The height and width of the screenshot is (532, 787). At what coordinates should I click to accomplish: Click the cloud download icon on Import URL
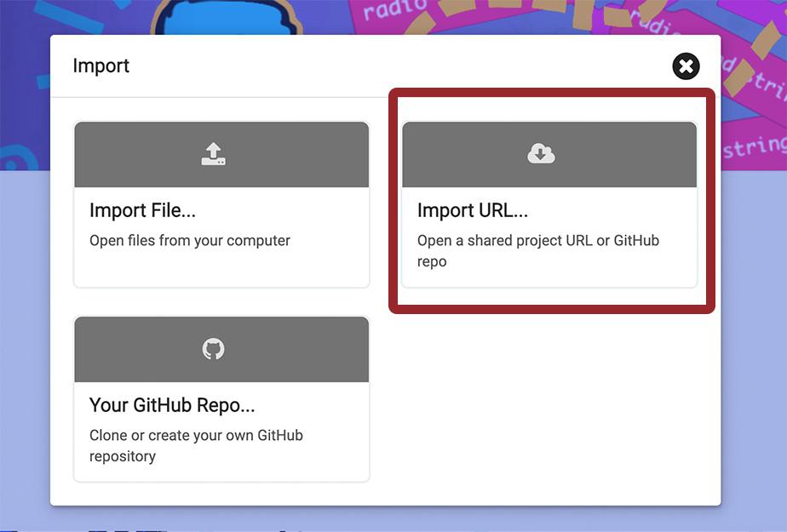click(541, 154)
